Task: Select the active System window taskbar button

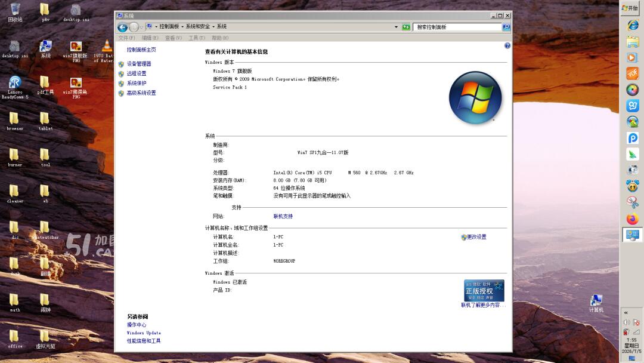Action: [x=633, y=235]
